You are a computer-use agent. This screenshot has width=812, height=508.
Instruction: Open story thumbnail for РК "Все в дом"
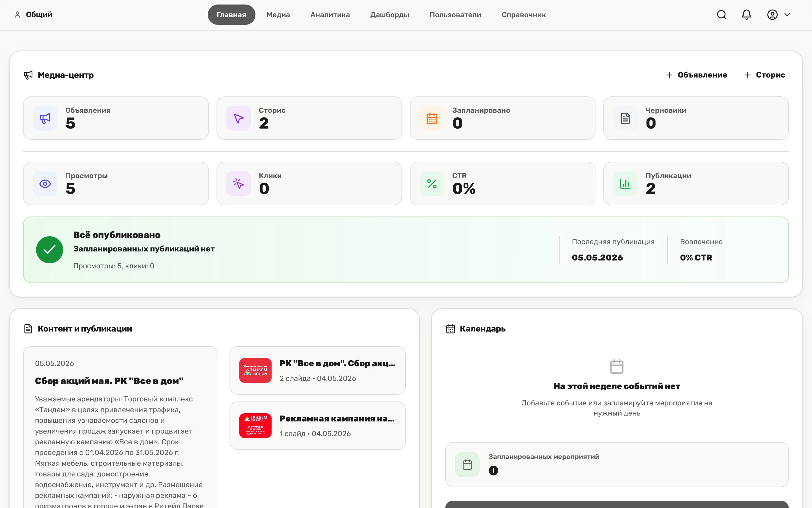pyautogui.click(x=255, y=371)
